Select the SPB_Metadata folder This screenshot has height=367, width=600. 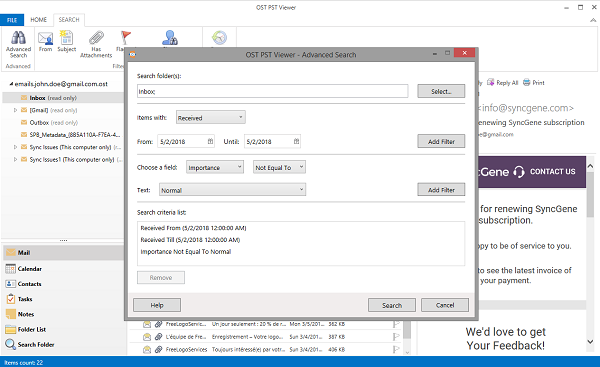(x=70, y=135)
